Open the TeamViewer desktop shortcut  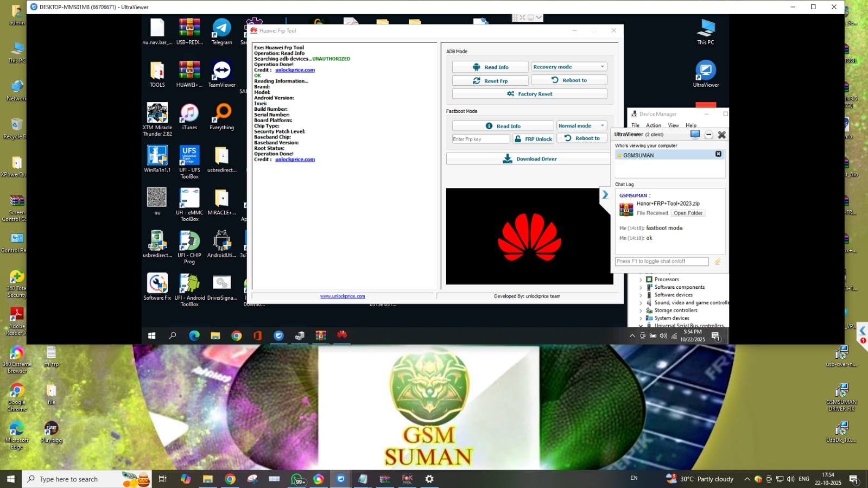click(221, 74)
